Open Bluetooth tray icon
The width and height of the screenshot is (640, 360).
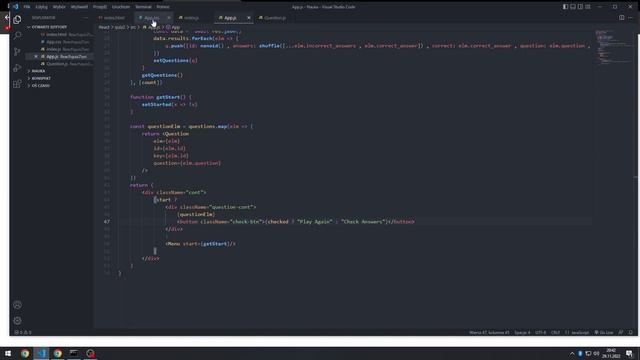pos(580,353)
